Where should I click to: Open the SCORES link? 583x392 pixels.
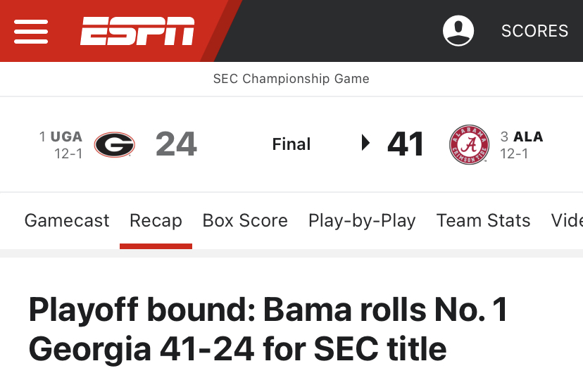click(x=534, y=31)
